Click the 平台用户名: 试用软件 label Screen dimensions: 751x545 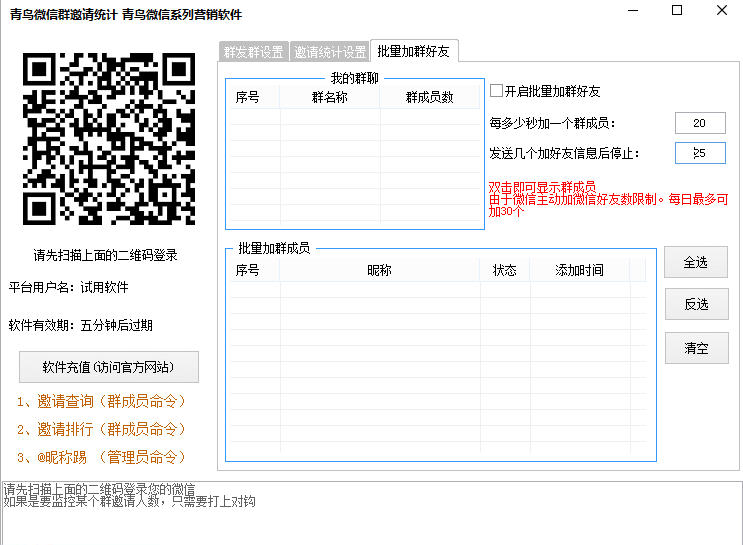click(68, 287)
